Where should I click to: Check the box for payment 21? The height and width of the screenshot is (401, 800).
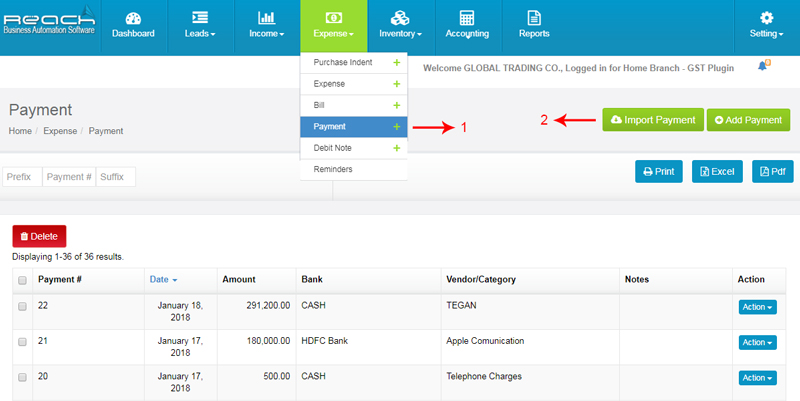pyautogui.click(x=22, y=342)
